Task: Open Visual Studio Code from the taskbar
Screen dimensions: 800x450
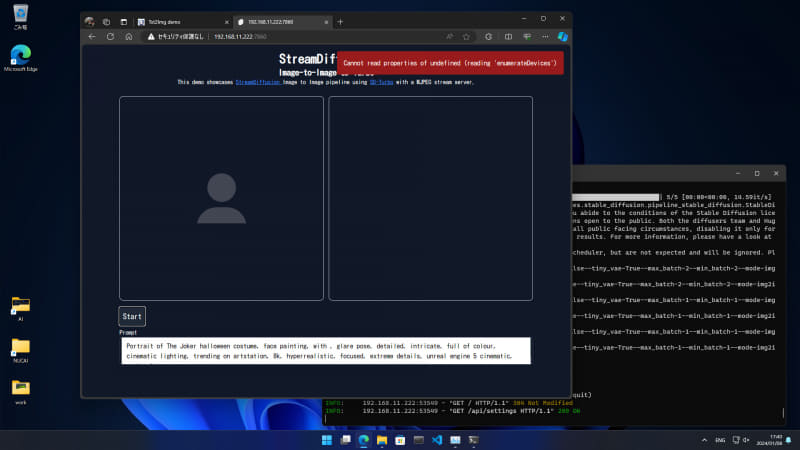Action: point(437,440)
